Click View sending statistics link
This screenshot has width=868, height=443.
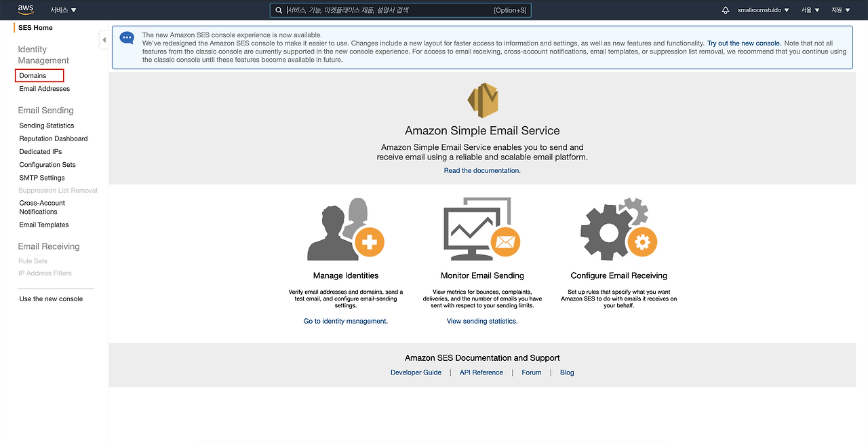coord(482,321)
